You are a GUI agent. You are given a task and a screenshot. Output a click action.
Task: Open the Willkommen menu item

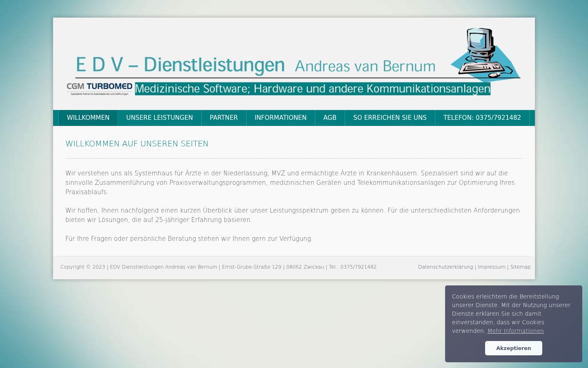(88, 118)
